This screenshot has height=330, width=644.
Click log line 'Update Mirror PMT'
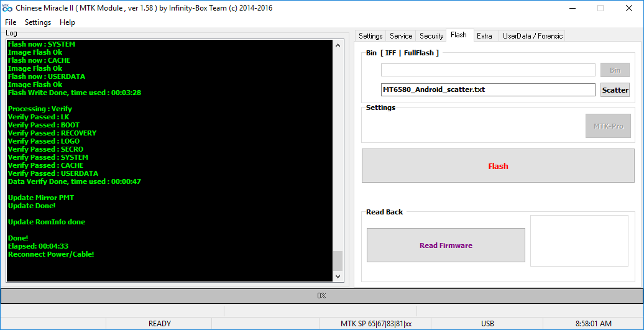(x=41, y=198)
